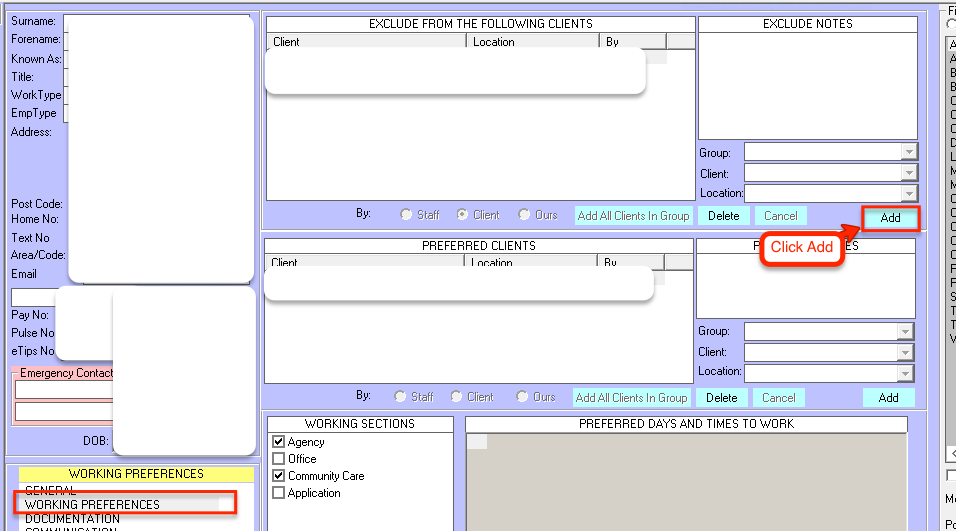
Task: Select the Staff radio button under exclude clients
Action: [x=406, y=215]
